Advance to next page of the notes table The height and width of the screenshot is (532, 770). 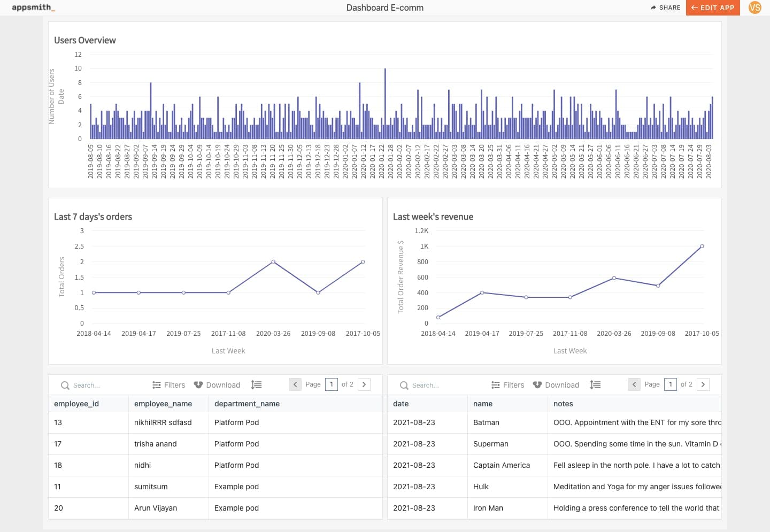[703, 384]
